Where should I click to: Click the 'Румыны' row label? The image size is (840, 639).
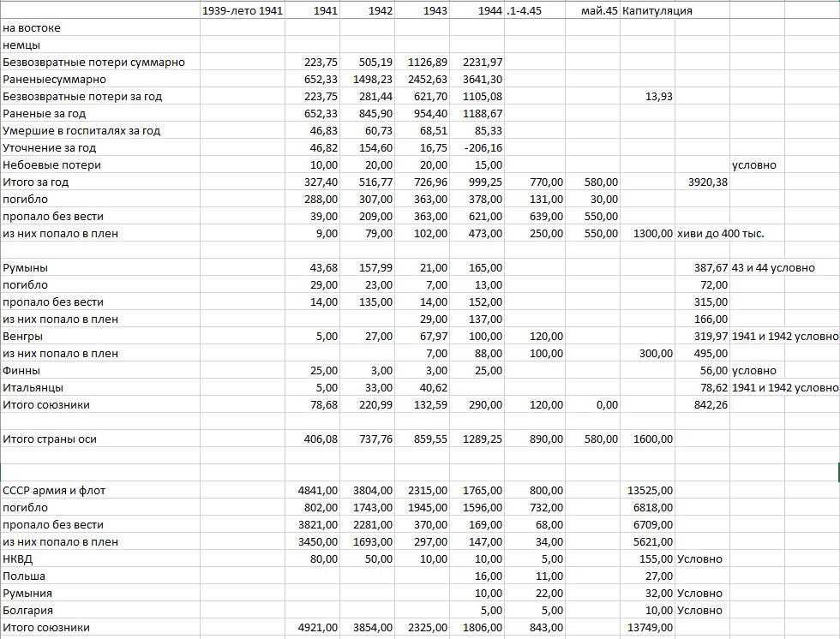101,267
